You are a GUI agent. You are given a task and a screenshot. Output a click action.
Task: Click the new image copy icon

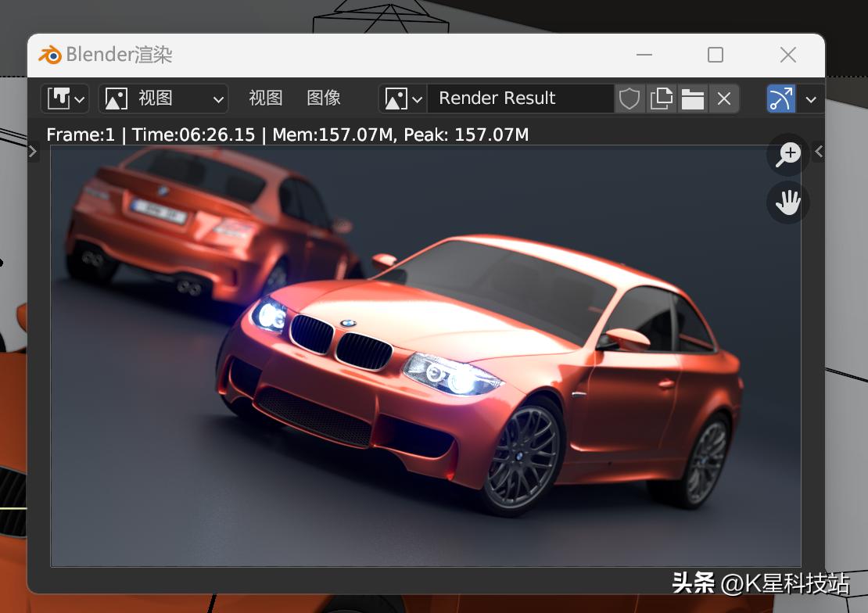pyautogui.click(x=661, y=99)
